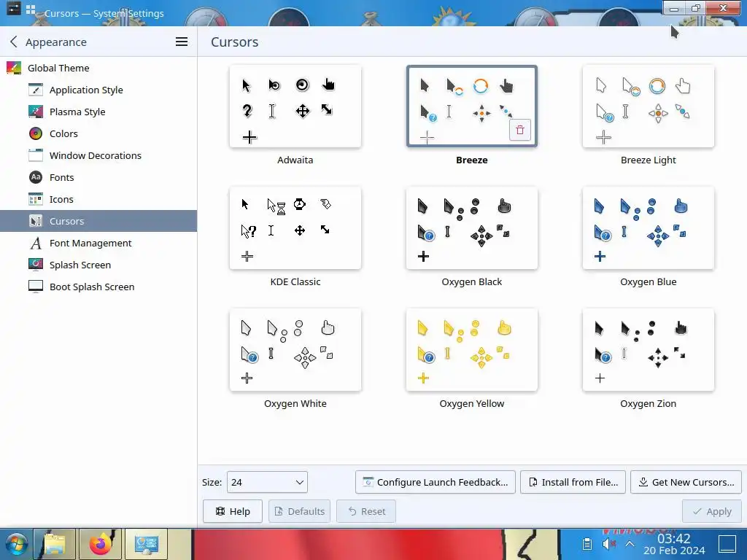Image resolution: width=747 pixels, height=560 pixels.
Task: Click the Oxygen Zion label text
Action: [649, 403]
